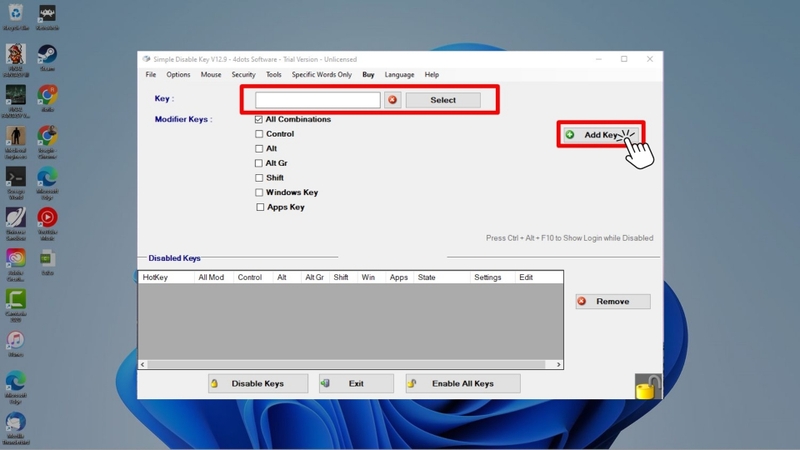Viewport: 800px width, 450px height.
Task: Uncheck the All Combinations checkbox
Action: point(259,119)
